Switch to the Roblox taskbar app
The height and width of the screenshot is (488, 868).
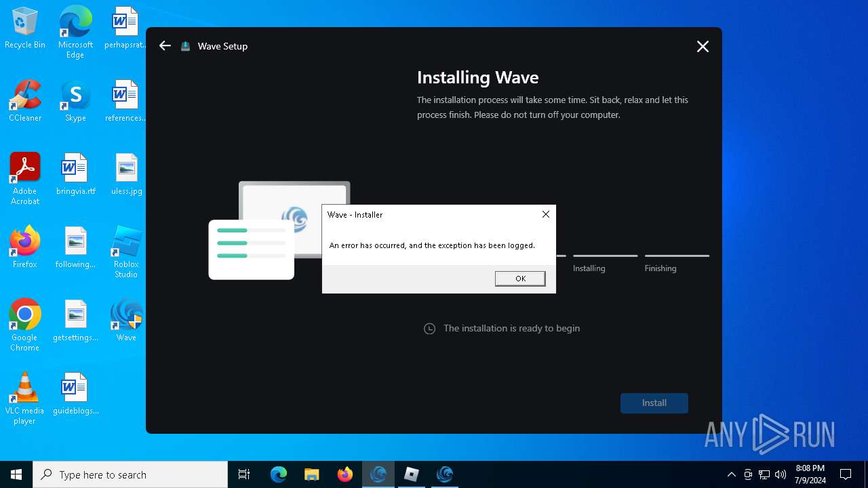[x=412, y=474]
